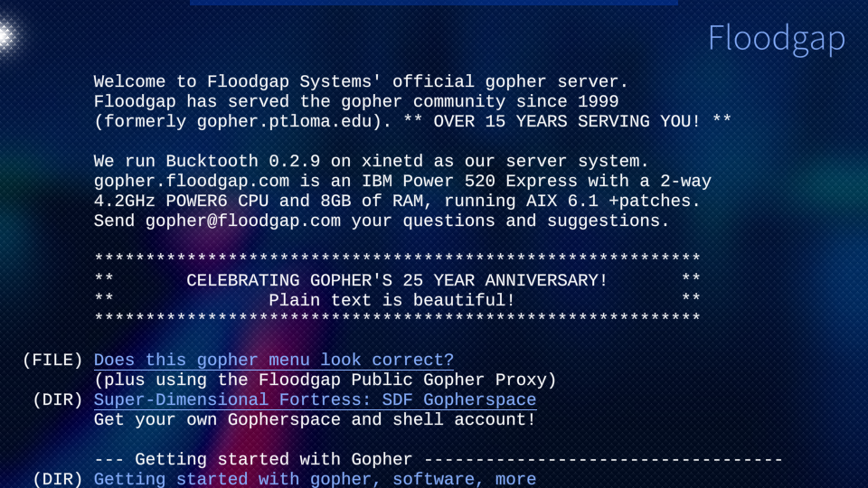Click 'Get your own Gopherspace and shell account!' text
Viewport: 868px width, 488px height.
coord(315,419)
